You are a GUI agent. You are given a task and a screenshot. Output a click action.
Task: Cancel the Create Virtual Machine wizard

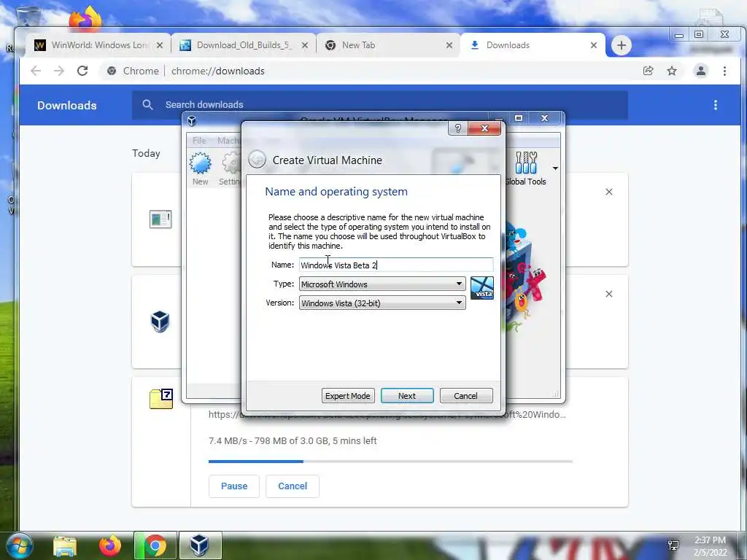pyautogui.click(x=466, y=396)
